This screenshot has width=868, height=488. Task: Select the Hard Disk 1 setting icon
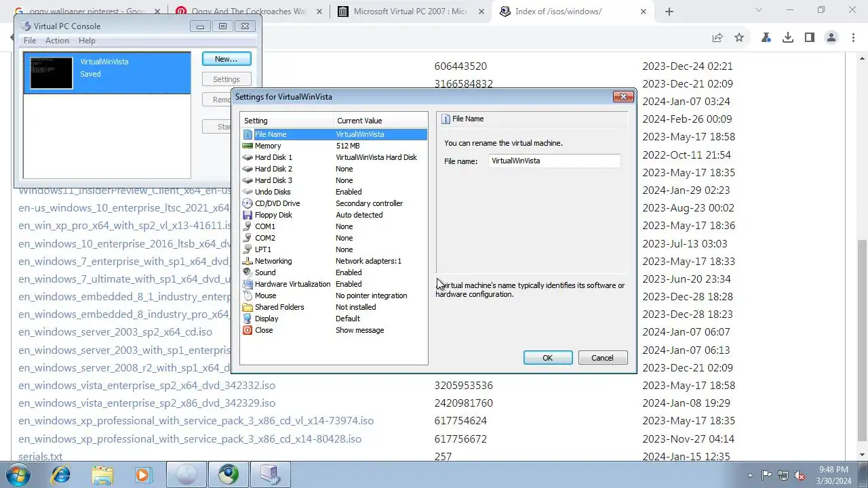tap(248, 157)
